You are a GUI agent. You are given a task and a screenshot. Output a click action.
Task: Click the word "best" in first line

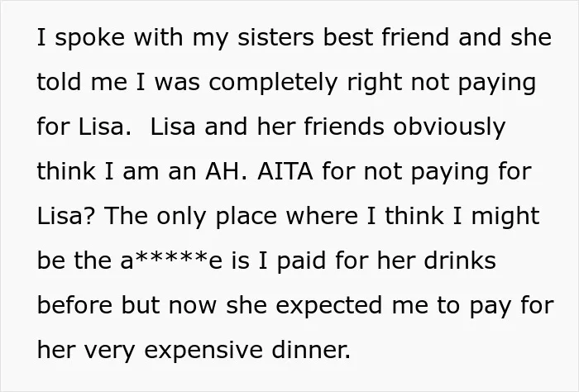347,37
